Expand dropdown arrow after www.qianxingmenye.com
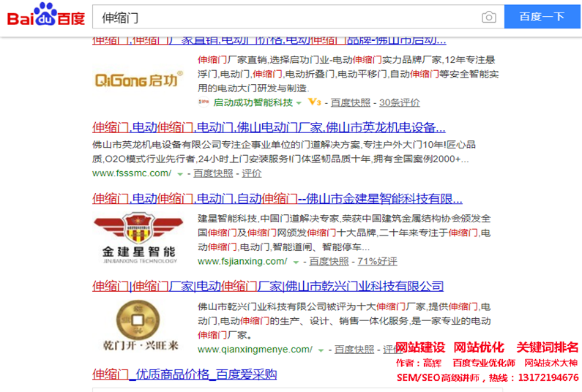582x392 pixels. [321, 350]
